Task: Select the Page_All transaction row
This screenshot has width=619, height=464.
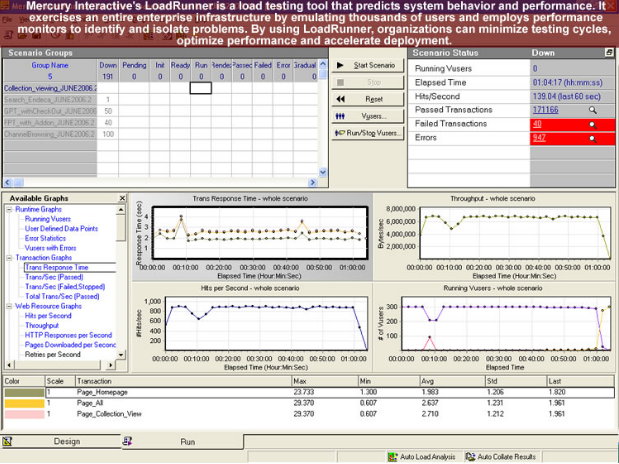Action: (309, 403)
